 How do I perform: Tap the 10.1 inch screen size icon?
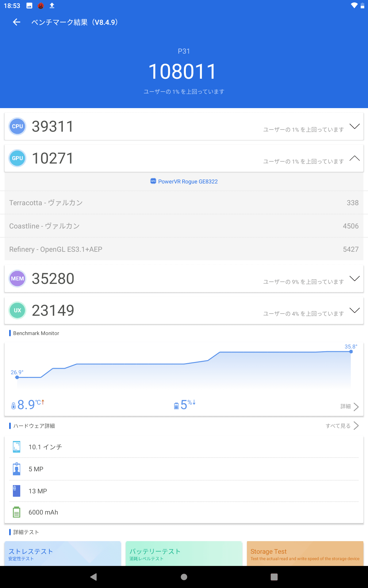click(17, 447)
